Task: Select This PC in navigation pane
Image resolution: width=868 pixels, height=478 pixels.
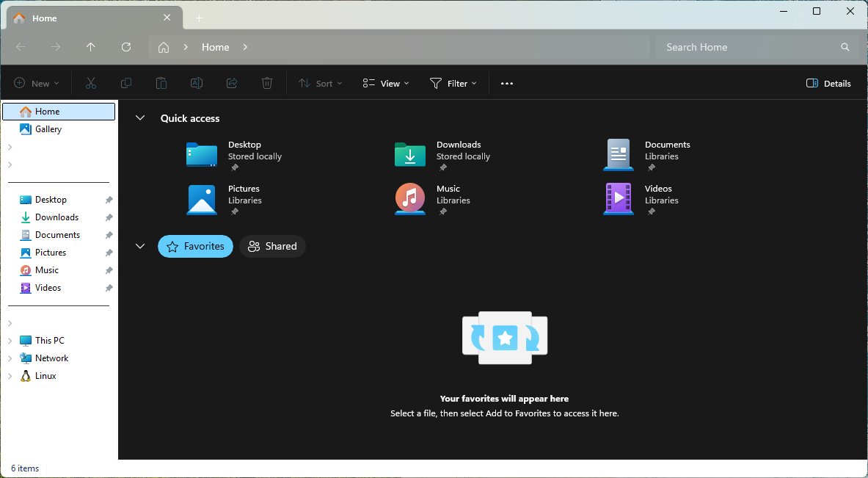Action: 50,341
